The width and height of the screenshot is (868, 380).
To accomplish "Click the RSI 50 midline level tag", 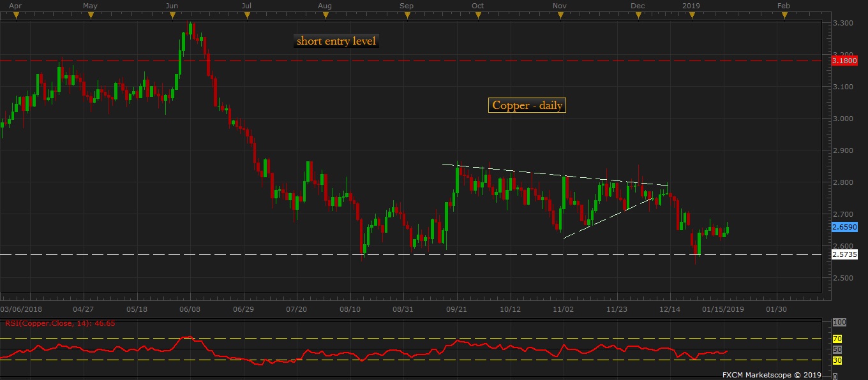I will tap(837, 349).
